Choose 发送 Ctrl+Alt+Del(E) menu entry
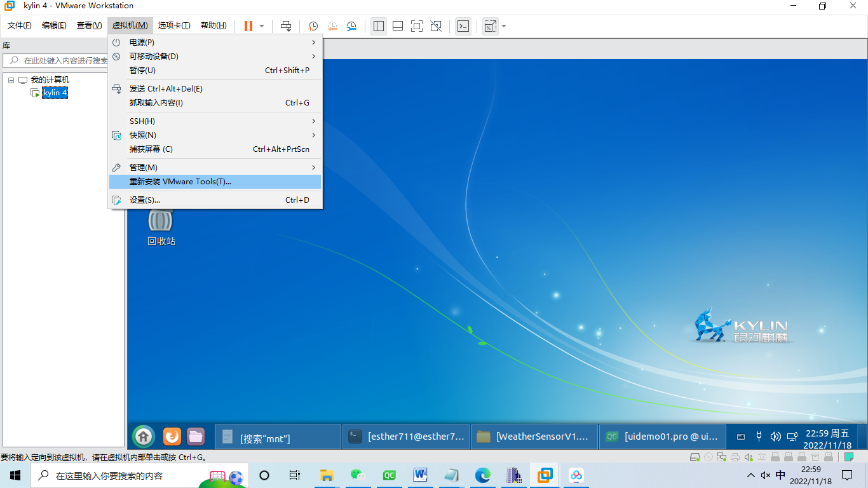This screenshot has height=488, width=868. tap(215, 89)
